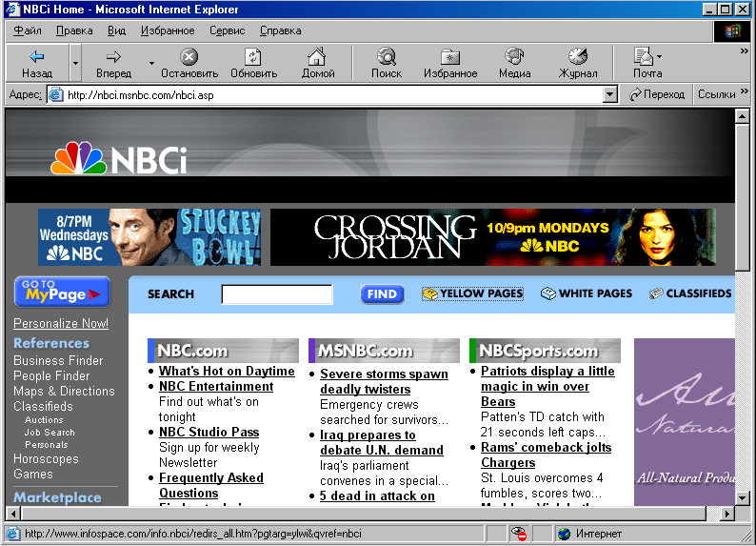This screenshot has width=756, height=546.
Task: Expand hidden toolbar buttons chevron
Action: pos(745,51)
